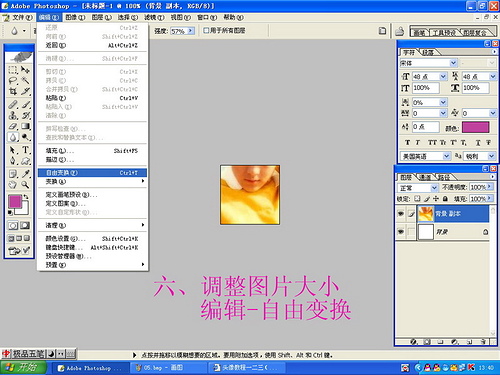
Task: Select the Custom Shape tool
Action: tap(25, 161)
